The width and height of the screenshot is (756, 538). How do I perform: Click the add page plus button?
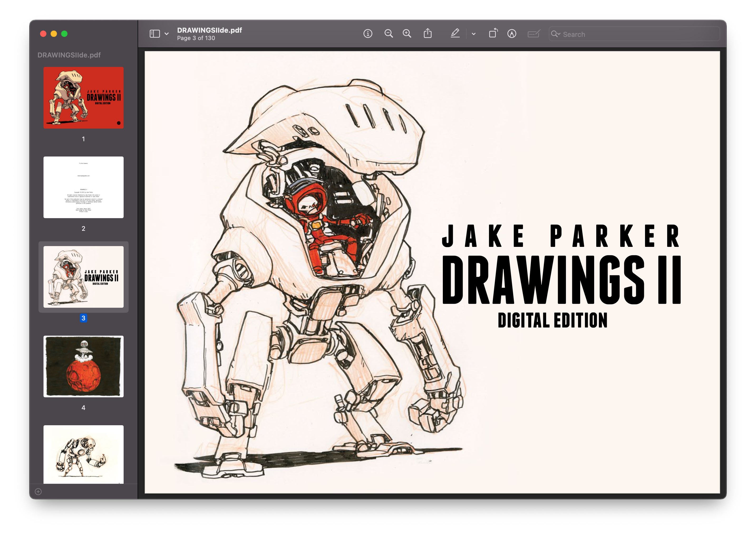pos(38,492)
